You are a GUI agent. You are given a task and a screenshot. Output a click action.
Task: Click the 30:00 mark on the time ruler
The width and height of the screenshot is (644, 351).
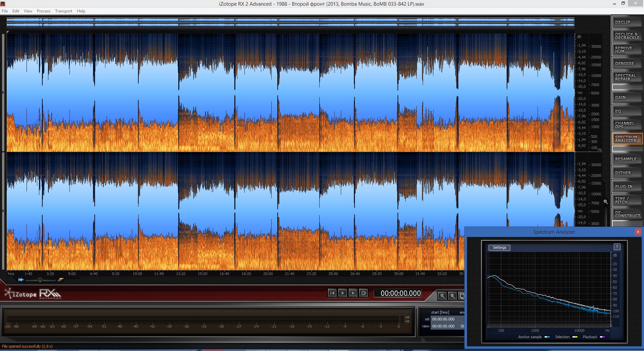[x=399, y=274]
